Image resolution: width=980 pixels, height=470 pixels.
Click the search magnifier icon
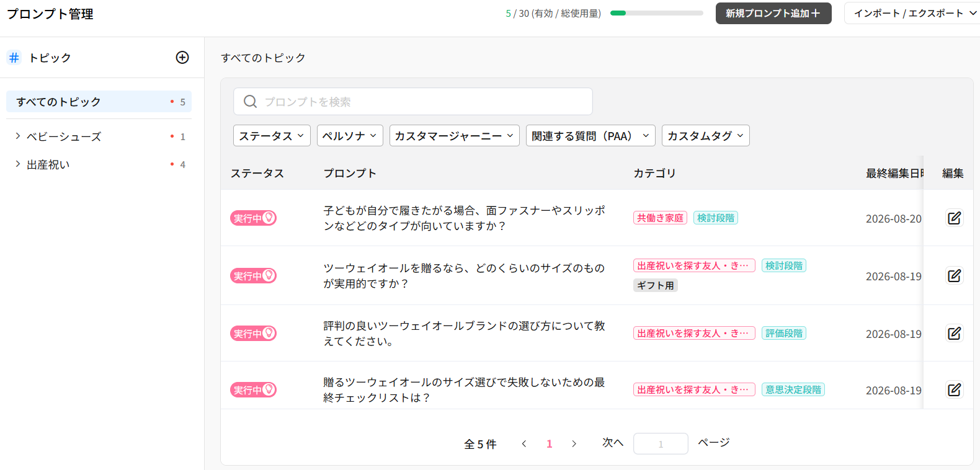250,102
